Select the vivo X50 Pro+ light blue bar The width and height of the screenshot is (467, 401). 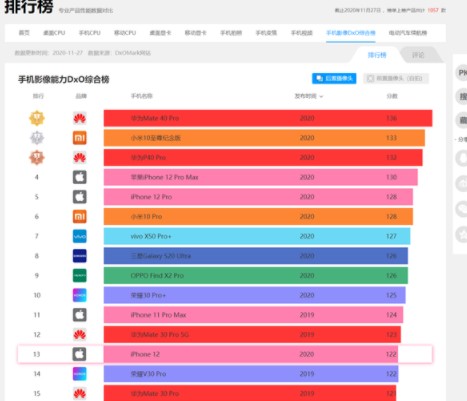click(257, 236)
